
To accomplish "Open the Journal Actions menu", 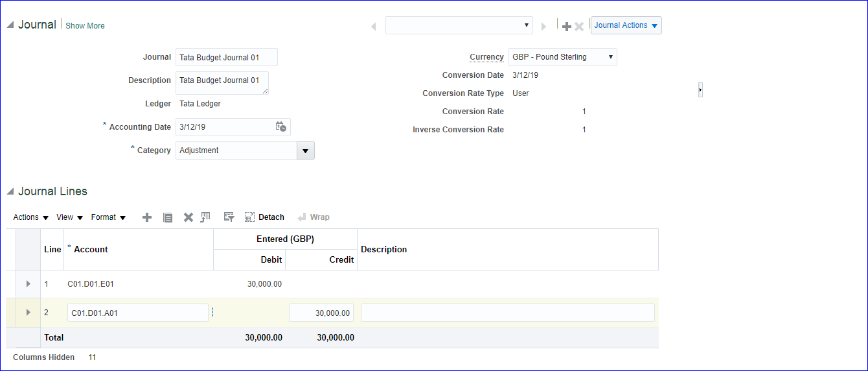I will tap(626, 25).
